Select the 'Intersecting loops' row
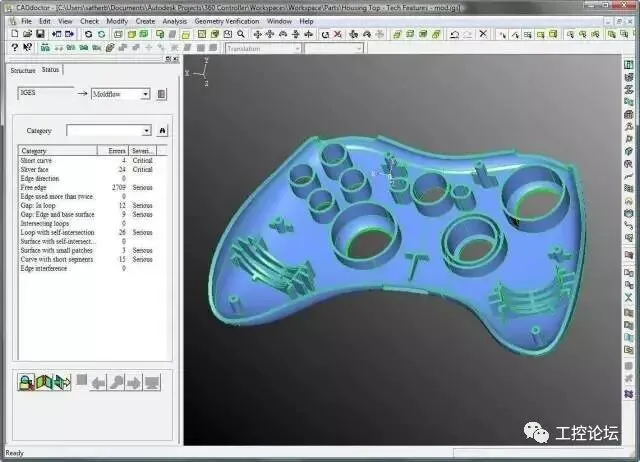The image size is (640, 462). (93, 223)
